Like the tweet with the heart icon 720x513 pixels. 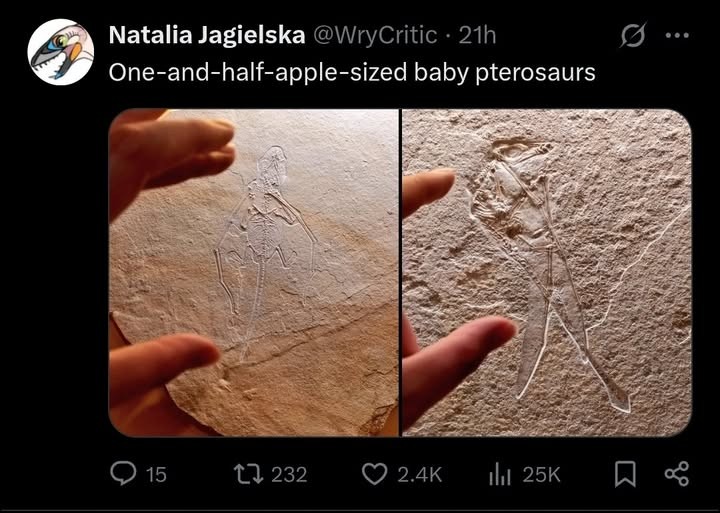(x=374, y=474)
